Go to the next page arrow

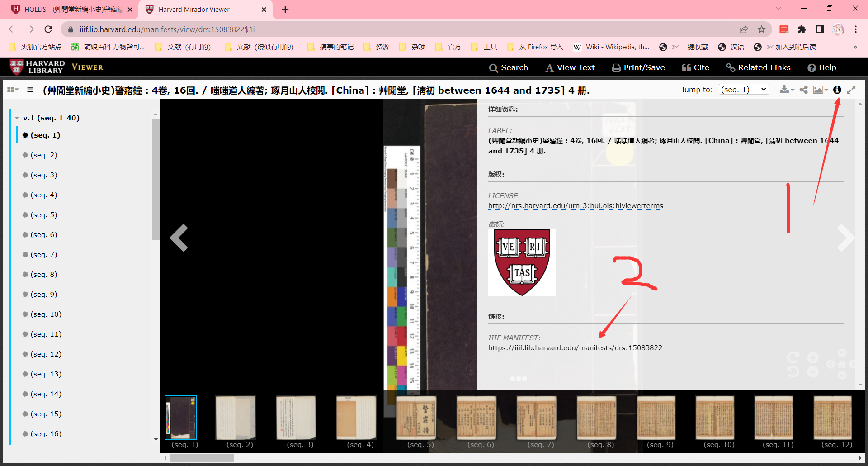pos(845,238)
